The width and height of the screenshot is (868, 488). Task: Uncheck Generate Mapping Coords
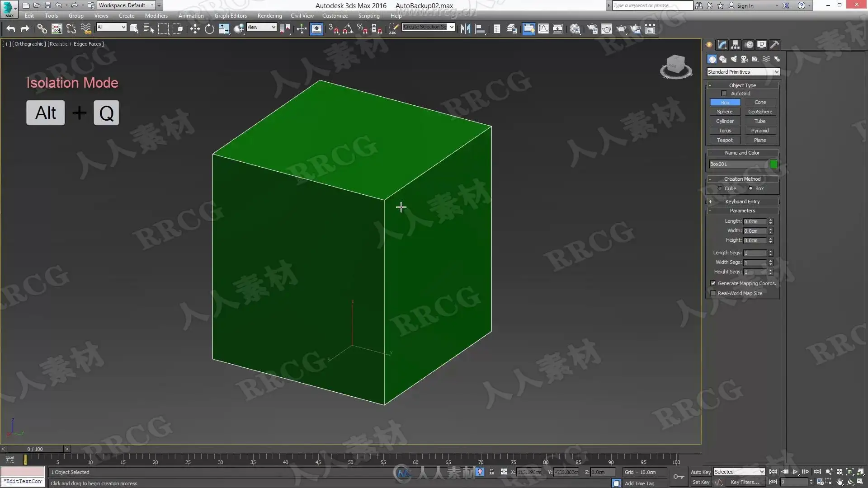pos(713,283)
